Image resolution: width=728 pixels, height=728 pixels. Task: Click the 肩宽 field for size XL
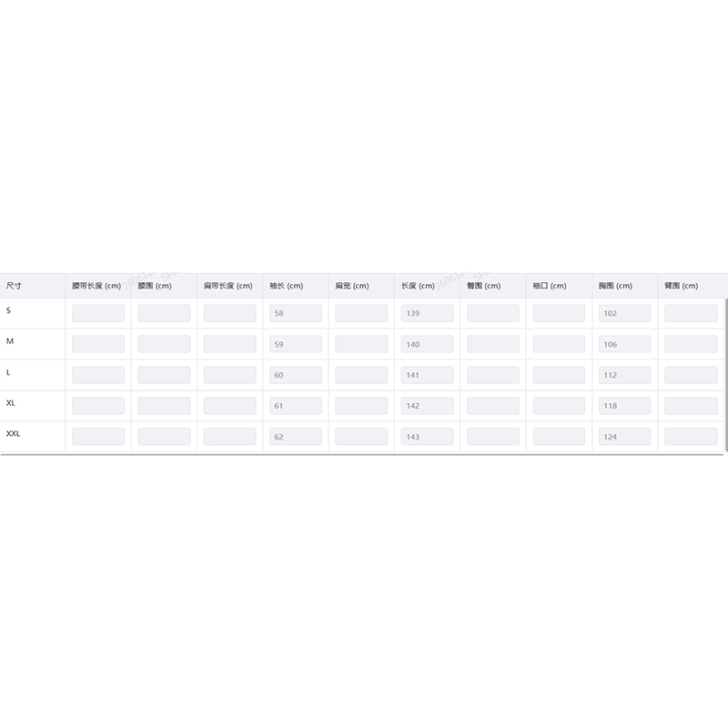(x=361, y=406)
